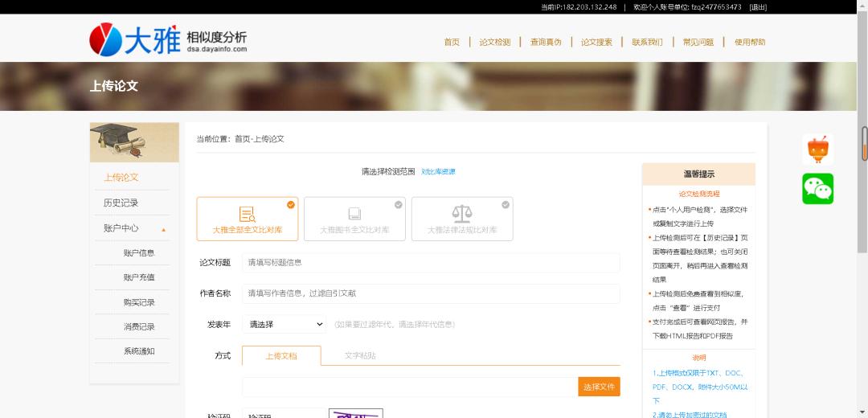Open 常见问题 in top navigation
The height and width of the screenshot is (418, 868).
coord(698,42)
